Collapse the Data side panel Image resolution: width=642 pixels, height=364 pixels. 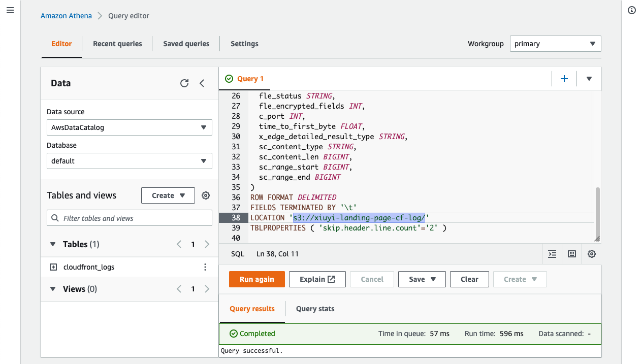click(202, 83)
